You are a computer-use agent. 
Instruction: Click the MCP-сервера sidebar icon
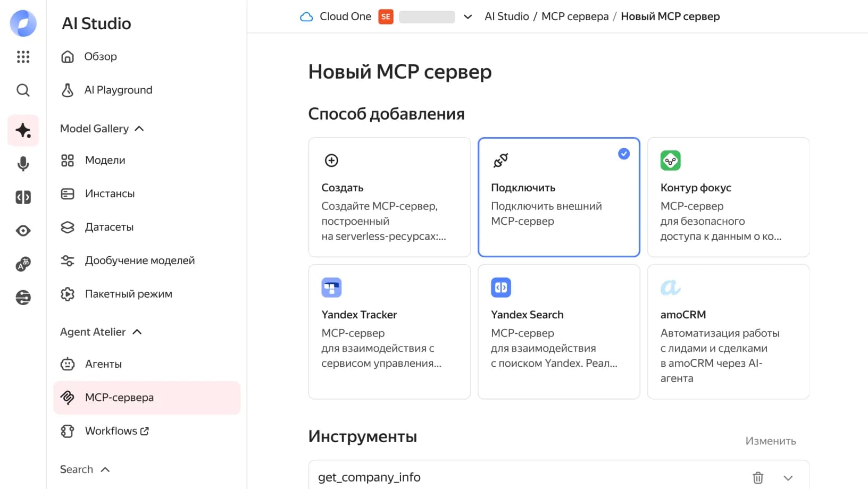68,398
